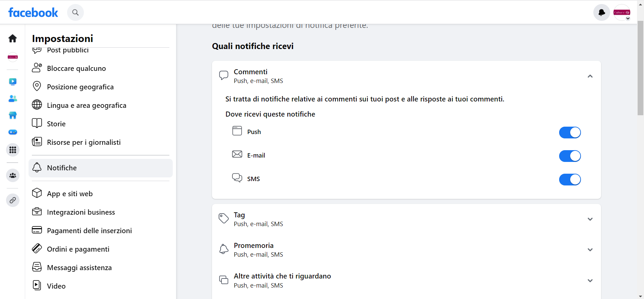Open Marketplace from the left icon bar

click(x=12, y=115)
